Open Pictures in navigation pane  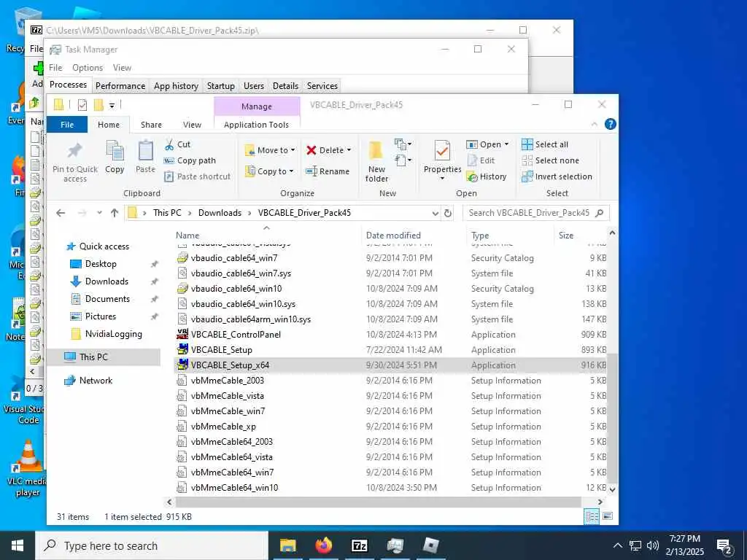(x=100, y=316)
